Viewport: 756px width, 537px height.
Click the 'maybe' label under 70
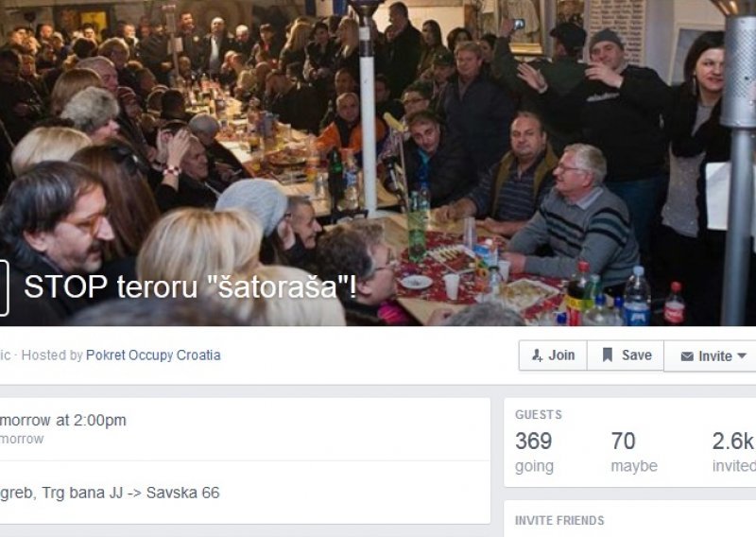tap(634, 466)
